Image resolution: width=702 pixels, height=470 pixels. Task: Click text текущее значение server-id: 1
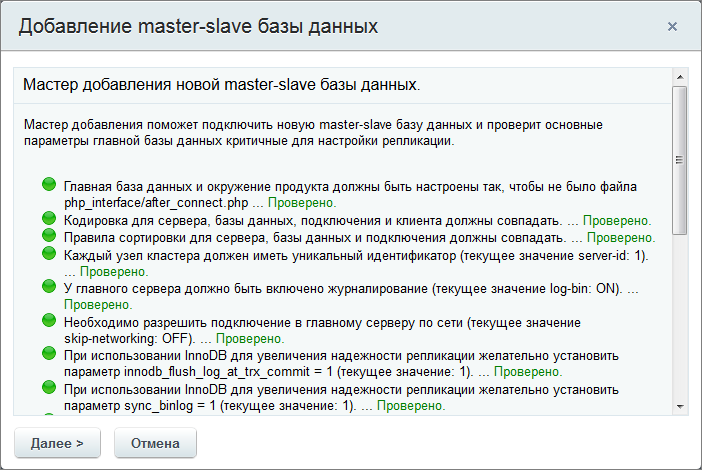click(x=553, y=256)
